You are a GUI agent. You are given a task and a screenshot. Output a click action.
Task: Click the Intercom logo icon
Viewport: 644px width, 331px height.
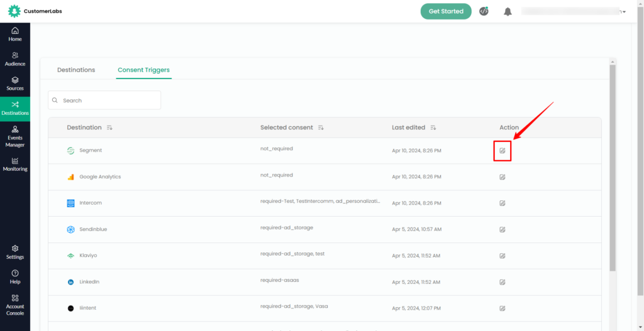click(70, 203)
